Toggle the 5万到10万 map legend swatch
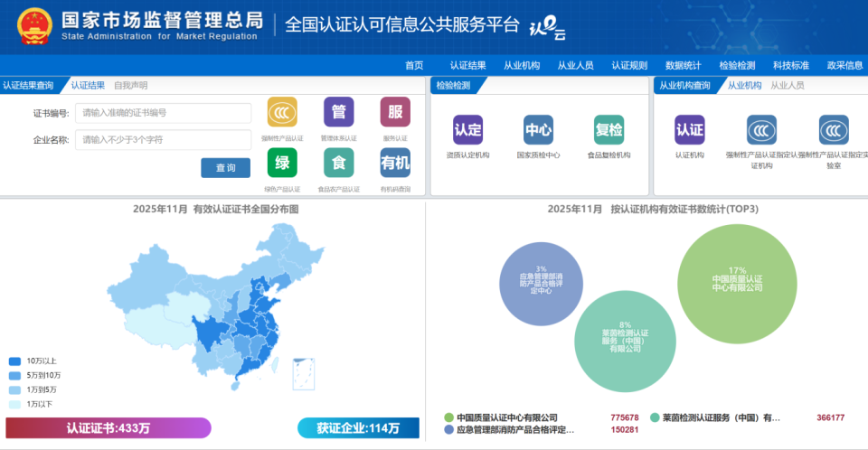The image size is (868, 450). (x=15, y=375)
